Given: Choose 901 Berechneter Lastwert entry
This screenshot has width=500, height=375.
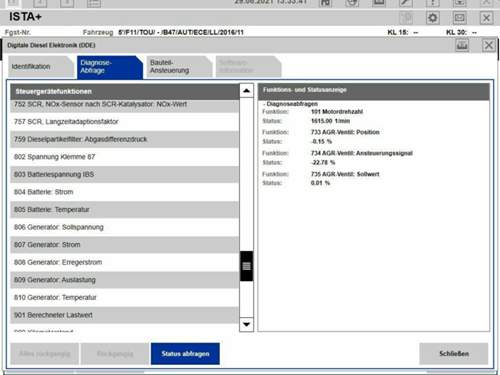Looking at the screenshot, I should point(124,315).
